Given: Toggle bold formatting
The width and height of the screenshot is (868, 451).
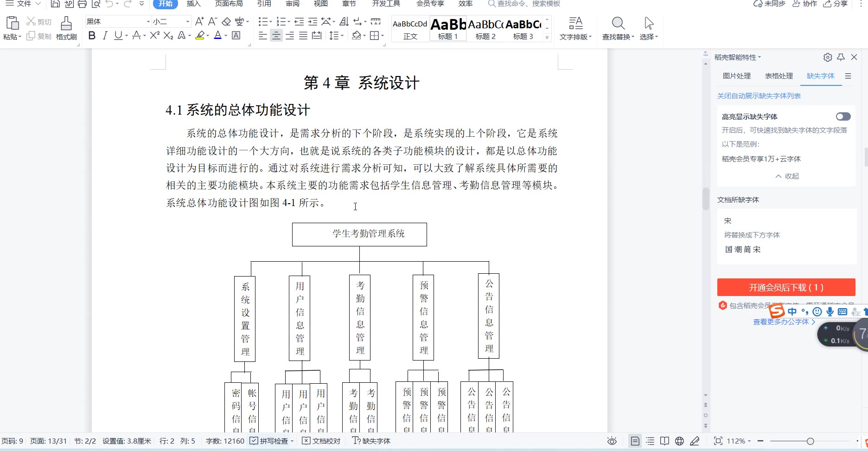Looking at the screenshot, I should [x=92, y=36].
